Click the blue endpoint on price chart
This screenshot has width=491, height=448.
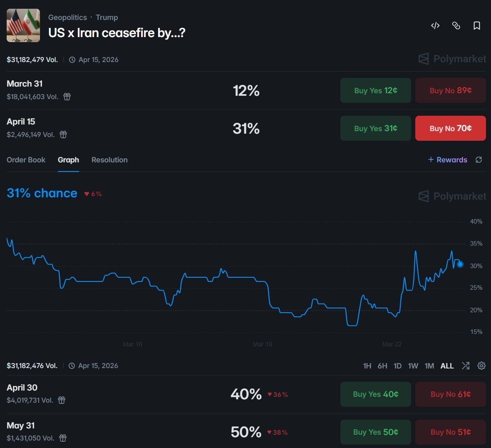[x=460, y=264]
